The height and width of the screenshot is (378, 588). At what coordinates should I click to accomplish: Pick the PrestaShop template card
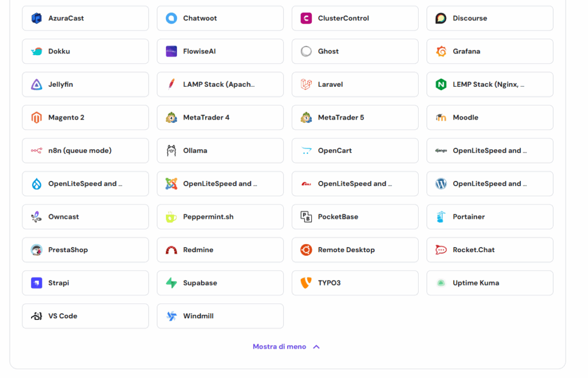coord(85,250)
